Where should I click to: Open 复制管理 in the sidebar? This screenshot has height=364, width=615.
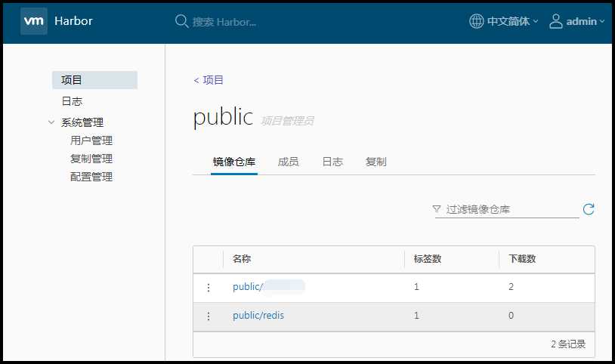click(x=91, y=159)
